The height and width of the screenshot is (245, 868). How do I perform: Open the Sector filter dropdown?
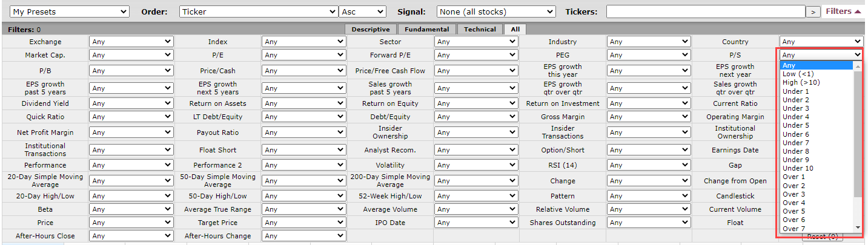pos(476,42)
